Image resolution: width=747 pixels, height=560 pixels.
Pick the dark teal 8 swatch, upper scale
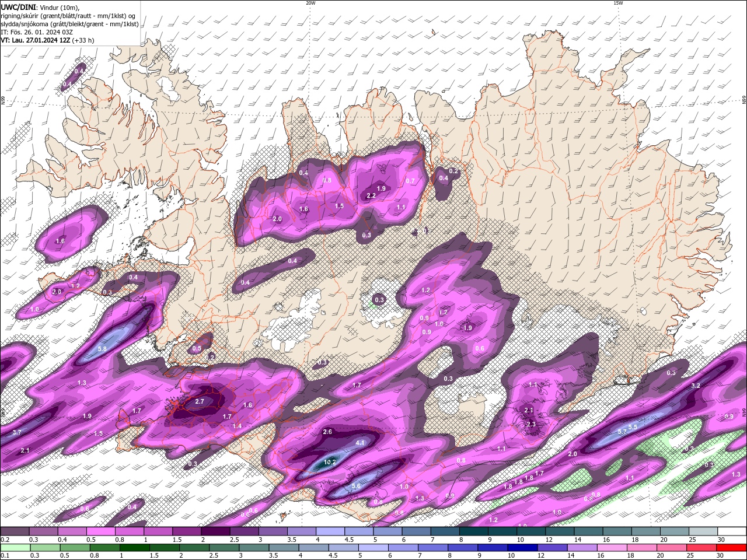pyautogui.click(x=474, y=531)
